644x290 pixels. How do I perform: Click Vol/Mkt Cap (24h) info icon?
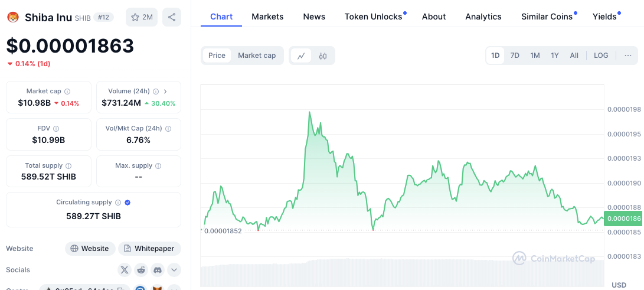[x=168, y=129]
